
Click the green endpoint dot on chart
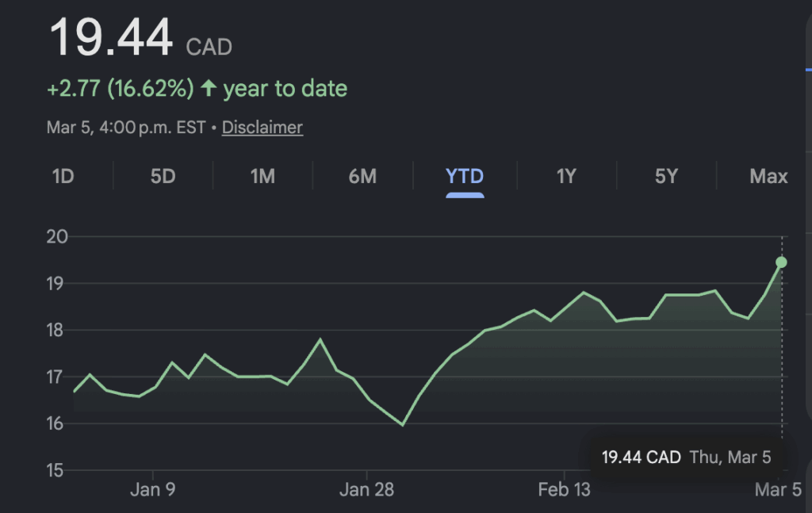pos(781,262)
